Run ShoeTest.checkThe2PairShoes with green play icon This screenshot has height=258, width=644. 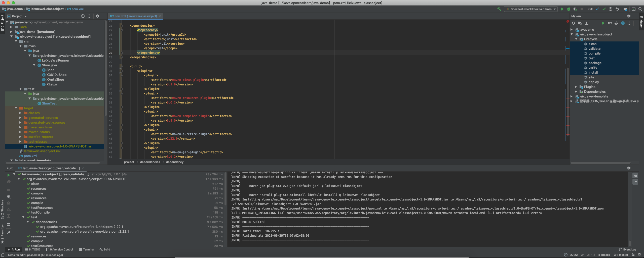(562, 9)
